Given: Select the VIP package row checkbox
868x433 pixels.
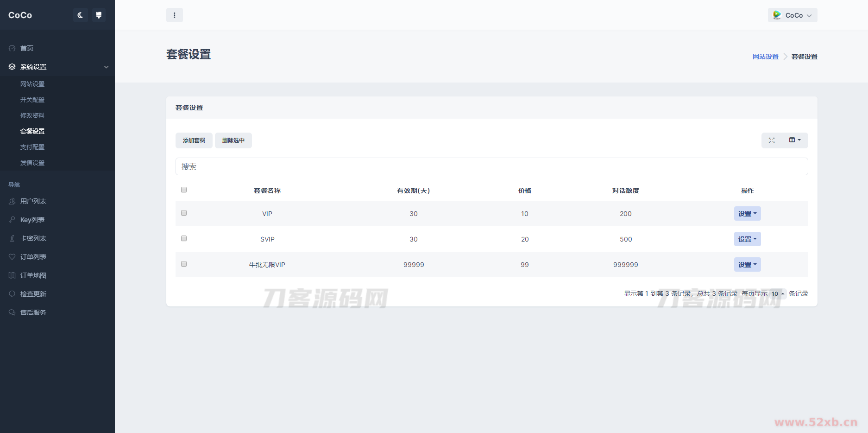Looking at the screenshot, I should (184, 213).
